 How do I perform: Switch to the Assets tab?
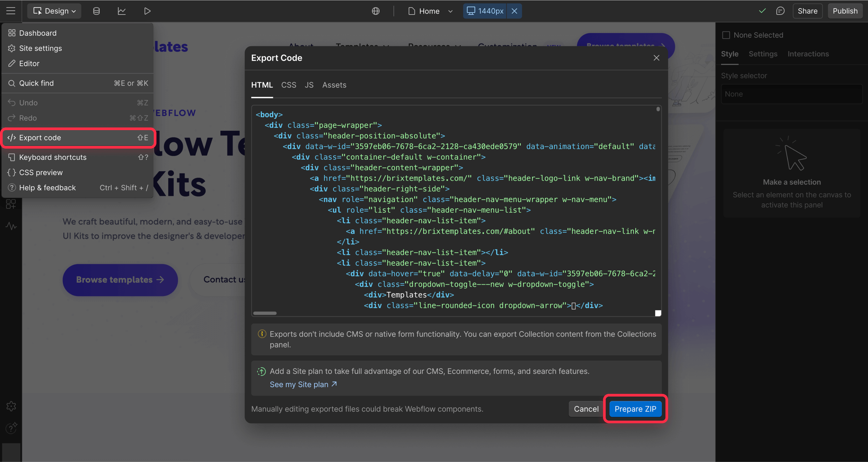pyautogui.click(x=334, y=85)
